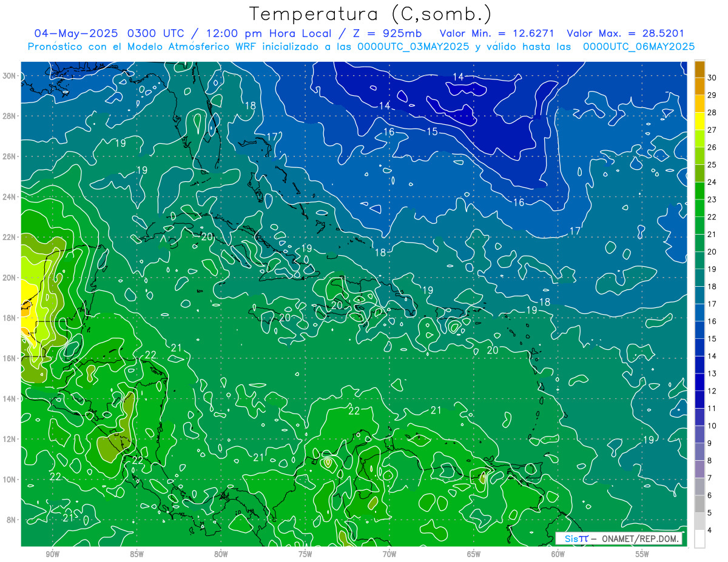The width and height of the screenshot is (728, 562).
Task: Click the 70W longitude axis label
Action: tap(389, 554)
